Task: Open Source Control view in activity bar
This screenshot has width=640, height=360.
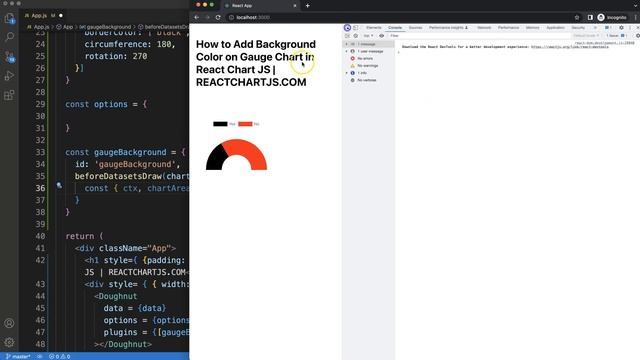Action: click(x=9, y=57)
